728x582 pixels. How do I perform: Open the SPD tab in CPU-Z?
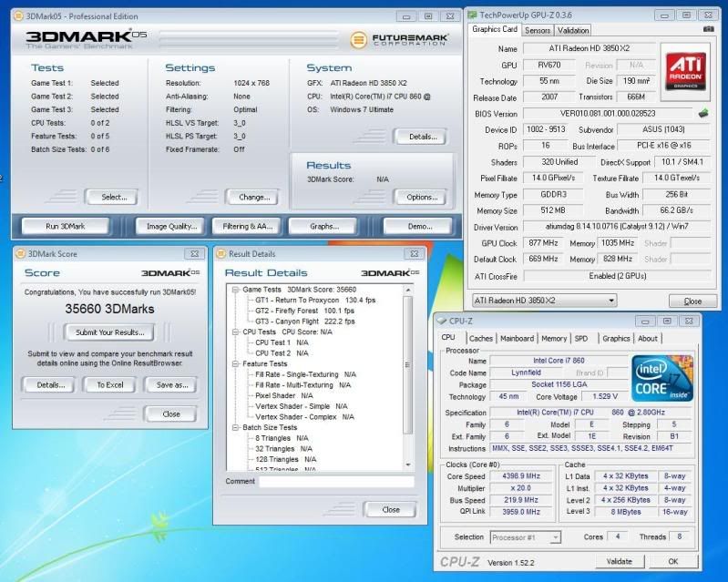tap(581, 339)
